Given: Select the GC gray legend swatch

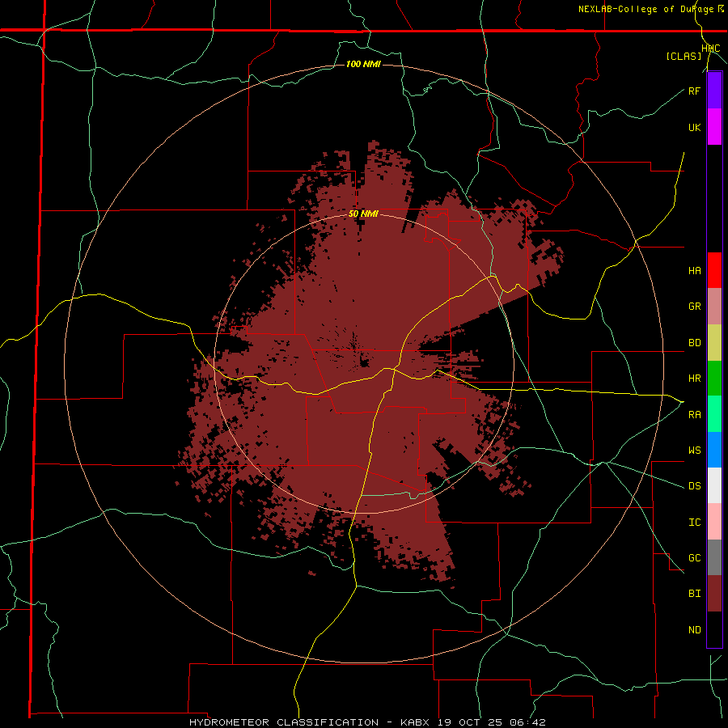Looking at the screenshot, I should pyautogui.click(x=714, y=557).
